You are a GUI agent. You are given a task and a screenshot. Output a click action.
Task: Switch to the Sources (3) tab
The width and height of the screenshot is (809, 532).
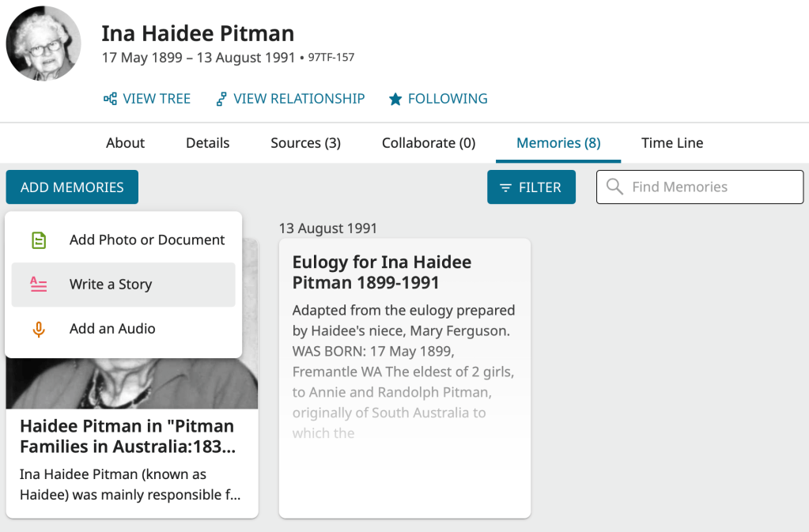point(305,143)
